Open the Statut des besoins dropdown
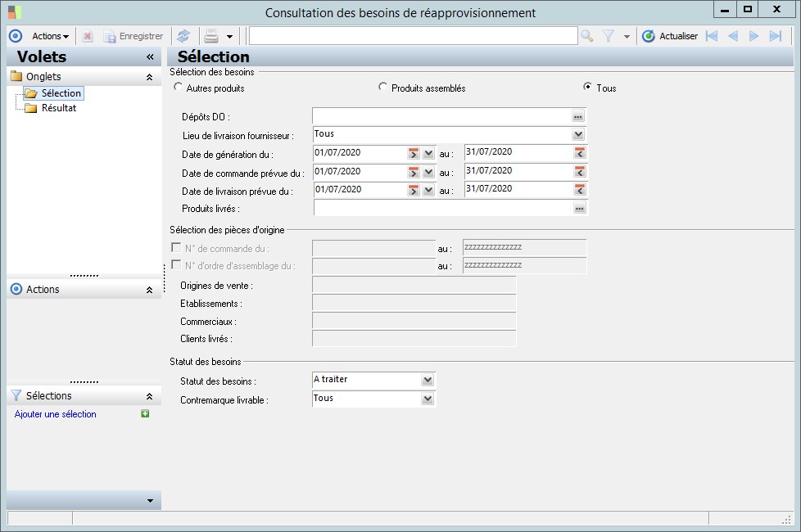Image resolution: width=801 pixels, height=532 pixels. [427, 380]
